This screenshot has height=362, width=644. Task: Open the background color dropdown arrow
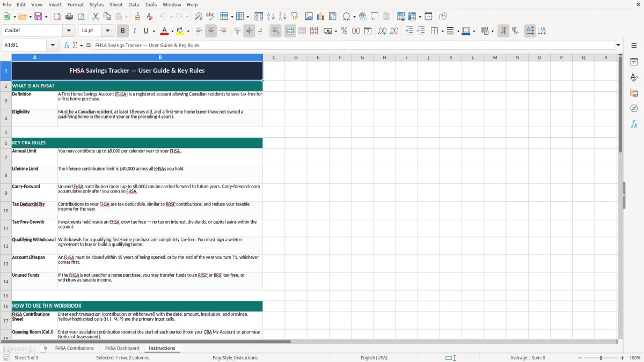tap(189, 31)
